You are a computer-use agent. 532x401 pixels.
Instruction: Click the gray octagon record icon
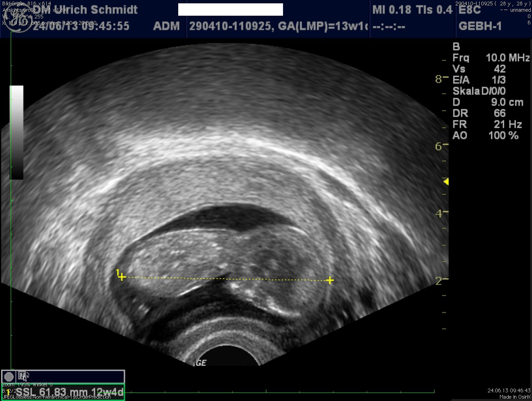point(9,377)
